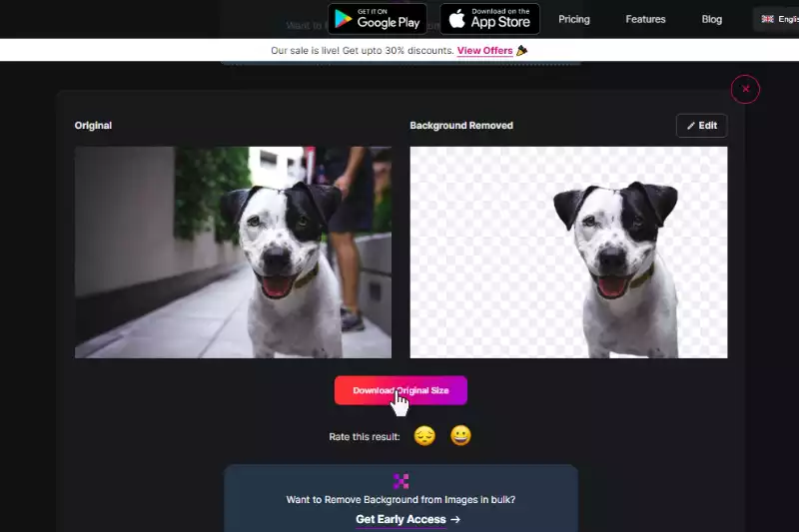Viewport: 799px width, 532px height.
Task: Click the App Store download badge
Action: [489, 19]
